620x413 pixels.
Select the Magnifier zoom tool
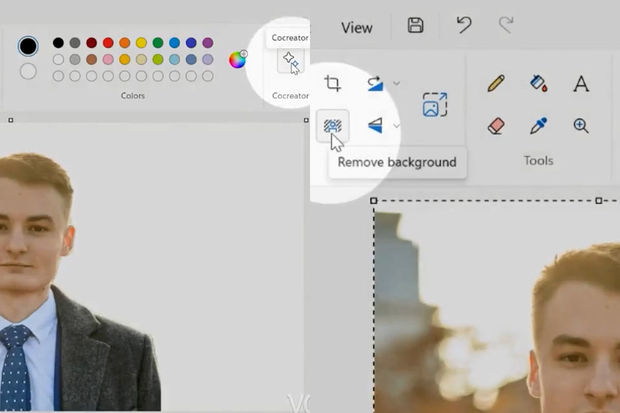pos(581,126)
